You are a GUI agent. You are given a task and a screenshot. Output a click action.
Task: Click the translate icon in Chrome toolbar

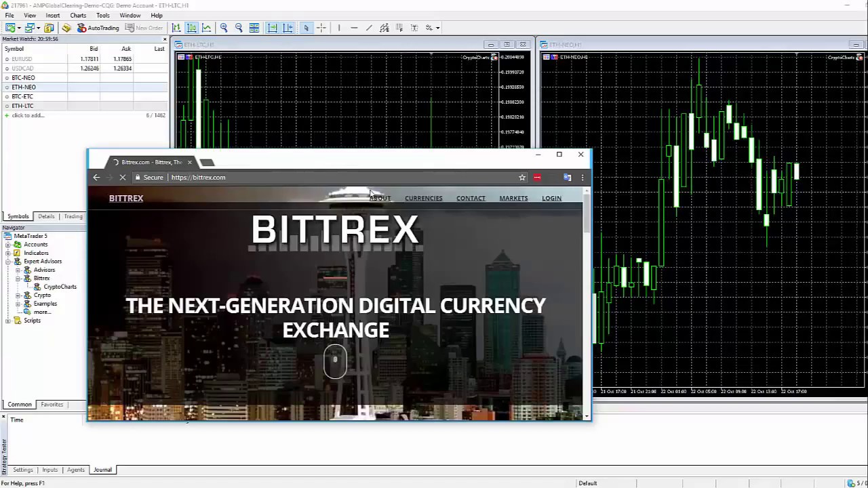pos(568,178)
